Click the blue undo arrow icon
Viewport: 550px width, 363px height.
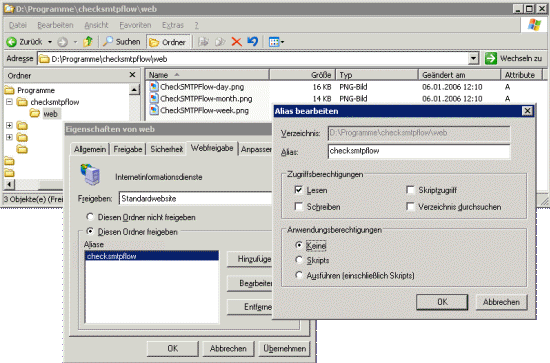253,42
